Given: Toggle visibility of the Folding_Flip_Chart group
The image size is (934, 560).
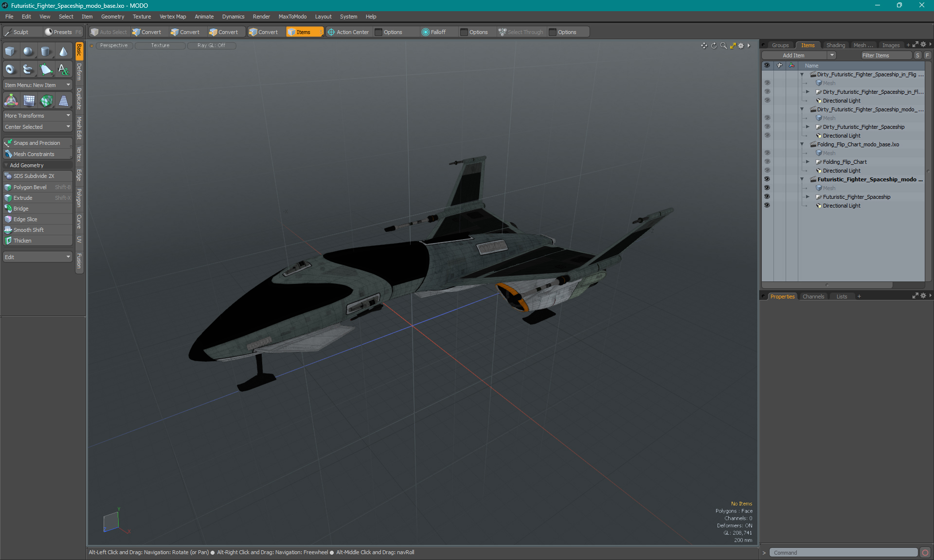Looking at the screenshot, I should click(767, 161).
